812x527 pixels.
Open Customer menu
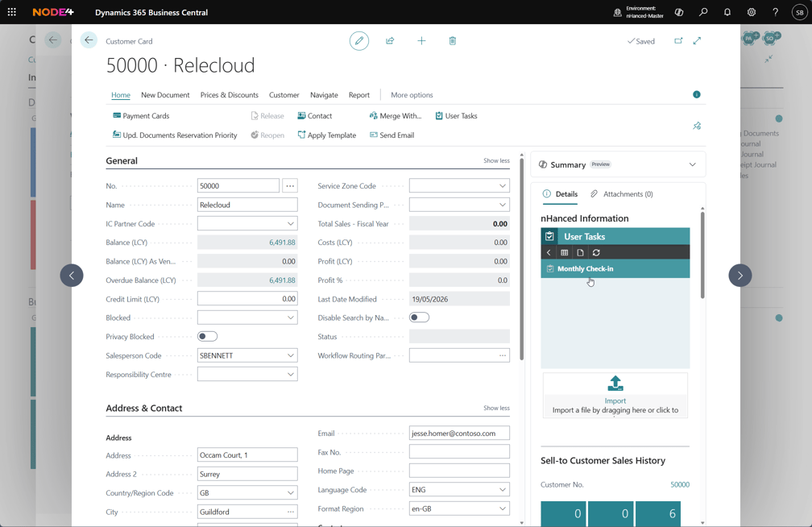284,95
